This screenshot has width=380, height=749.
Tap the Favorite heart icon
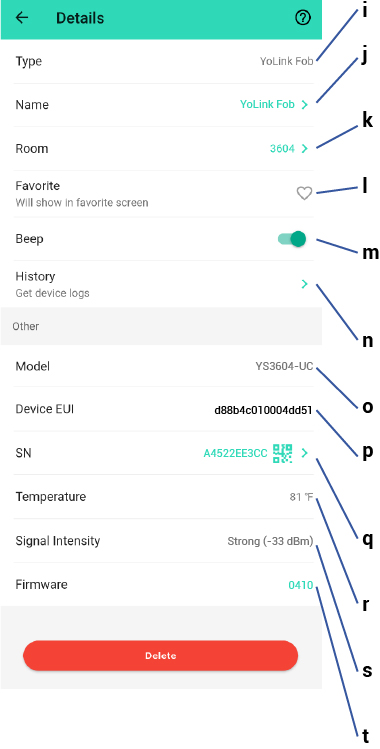(304, 193)
